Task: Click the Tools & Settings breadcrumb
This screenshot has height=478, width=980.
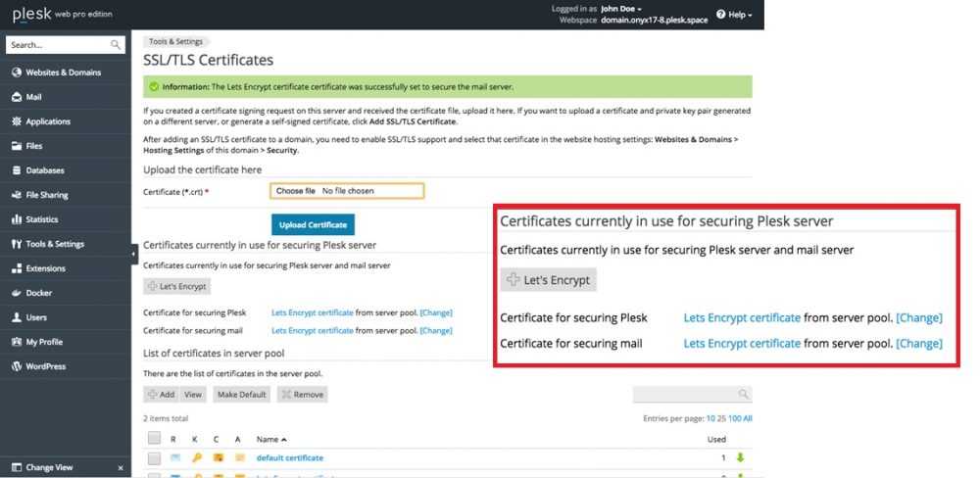Action: [175, 42]
